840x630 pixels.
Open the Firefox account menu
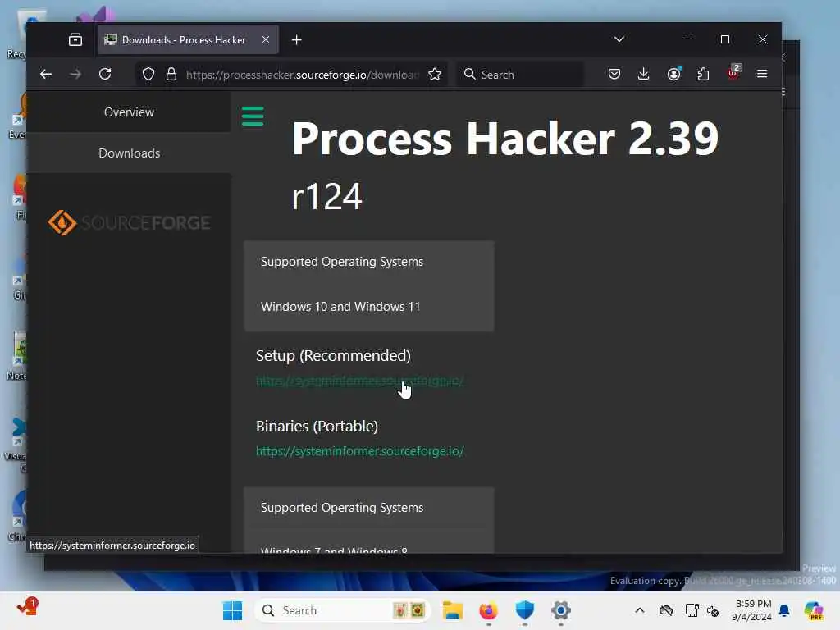coord(674,74)
